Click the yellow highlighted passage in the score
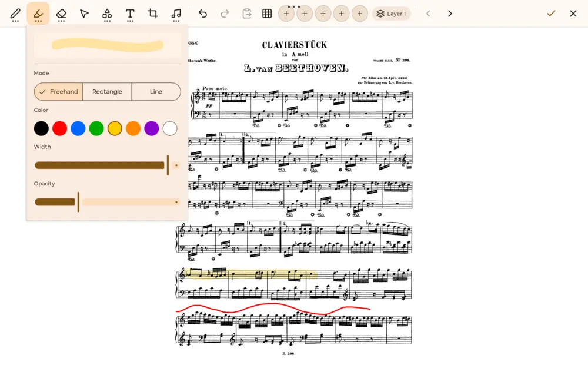The height and width of the screenshot is (368, 588). (x=251, y=274)
